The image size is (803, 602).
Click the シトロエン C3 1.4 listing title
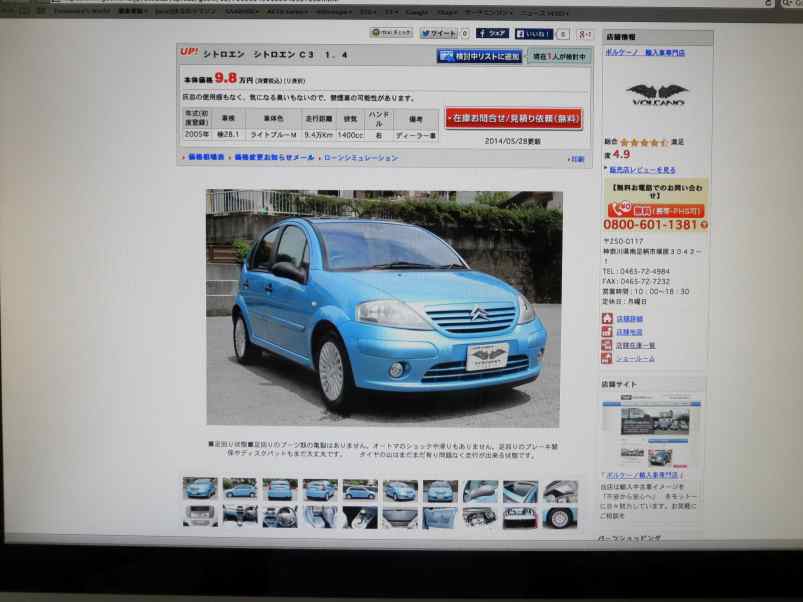(x=276, y=54)
